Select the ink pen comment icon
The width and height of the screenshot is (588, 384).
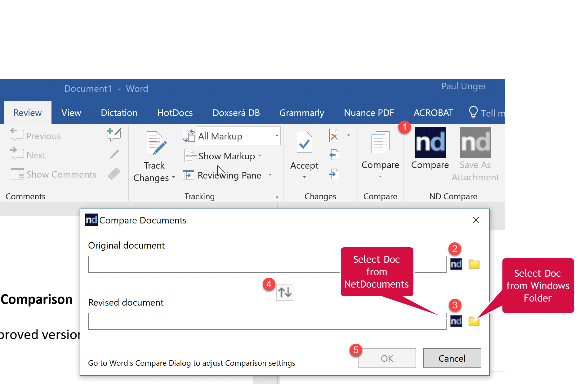(x=114, y=154)
